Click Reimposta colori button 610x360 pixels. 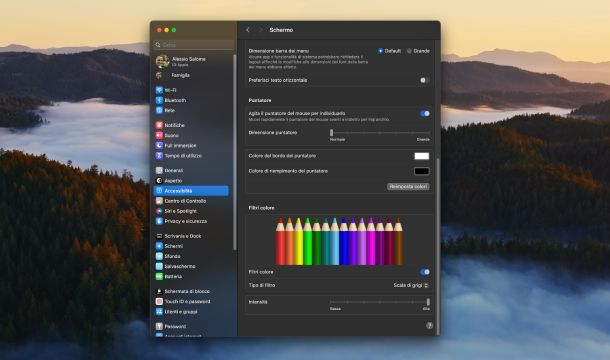[x=408, y=187]
